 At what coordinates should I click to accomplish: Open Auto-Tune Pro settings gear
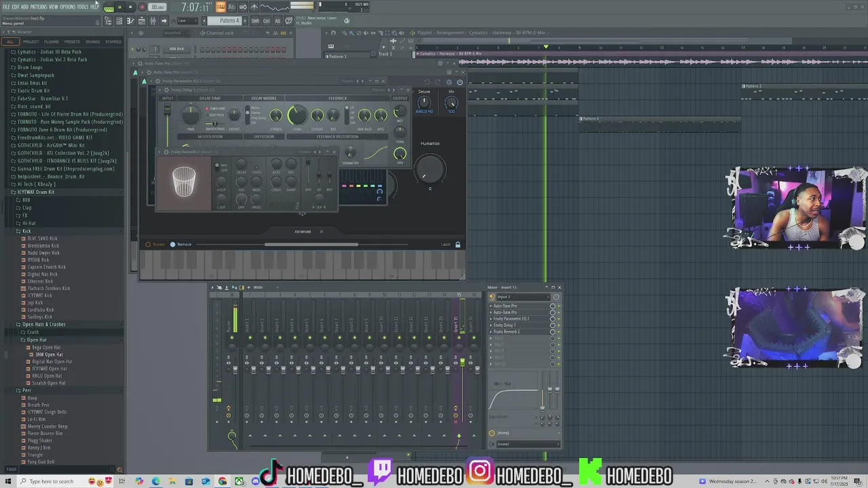(449, 82)
